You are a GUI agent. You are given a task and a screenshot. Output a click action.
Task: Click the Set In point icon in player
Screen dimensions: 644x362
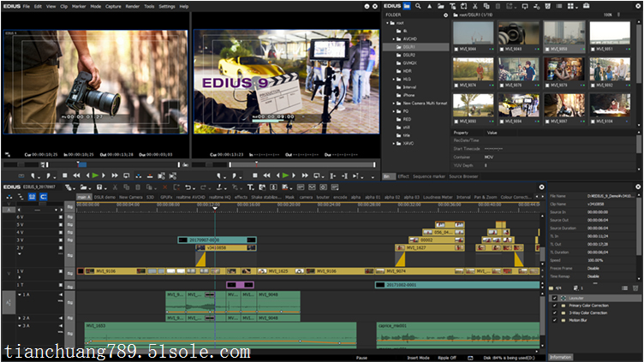[33, 175]
